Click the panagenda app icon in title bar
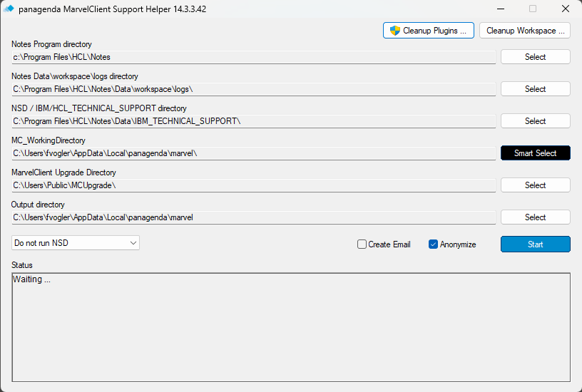582x392 pixels. 8,9
